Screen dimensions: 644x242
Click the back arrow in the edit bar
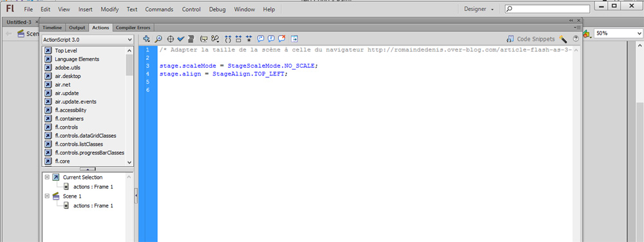8,33
